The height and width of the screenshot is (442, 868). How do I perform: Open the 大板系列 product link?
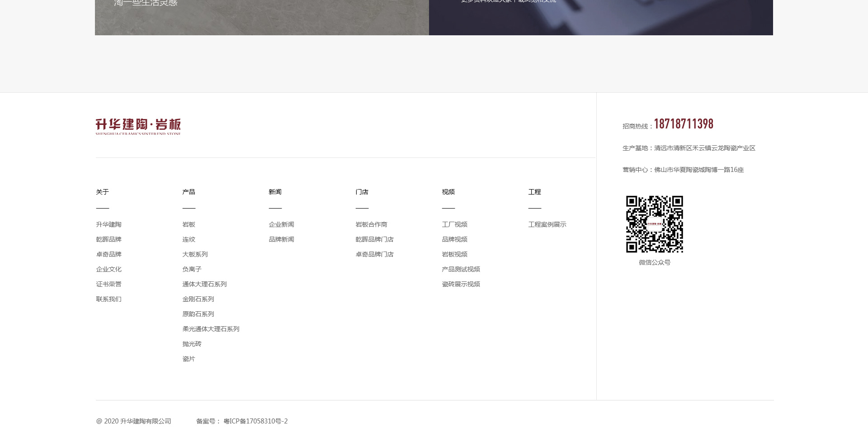coord(195,254)
